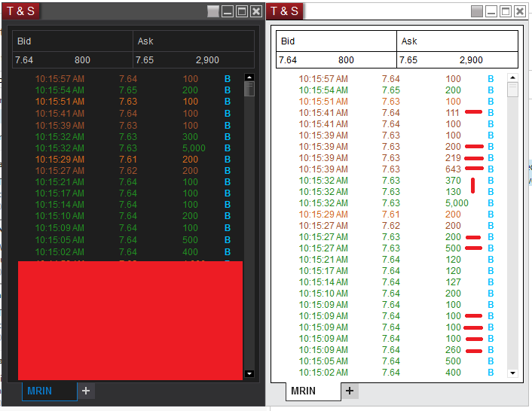Select the 10:15:51 AM trade in the dark window

(133, 102)
